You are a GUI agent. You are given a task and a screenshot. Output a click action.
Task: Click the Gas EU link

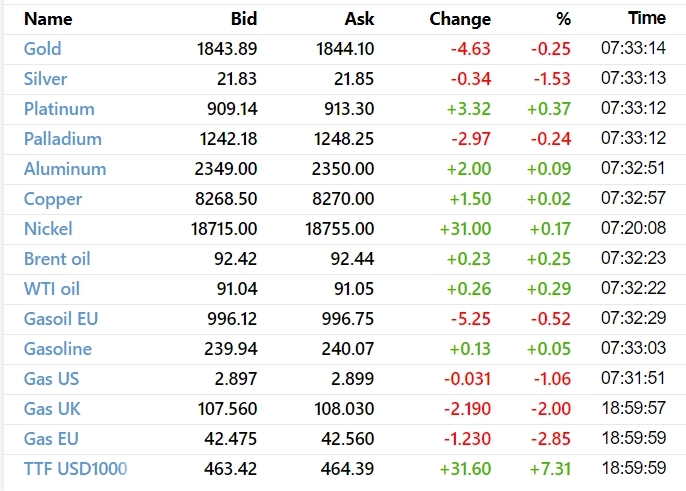click(51, 439)
